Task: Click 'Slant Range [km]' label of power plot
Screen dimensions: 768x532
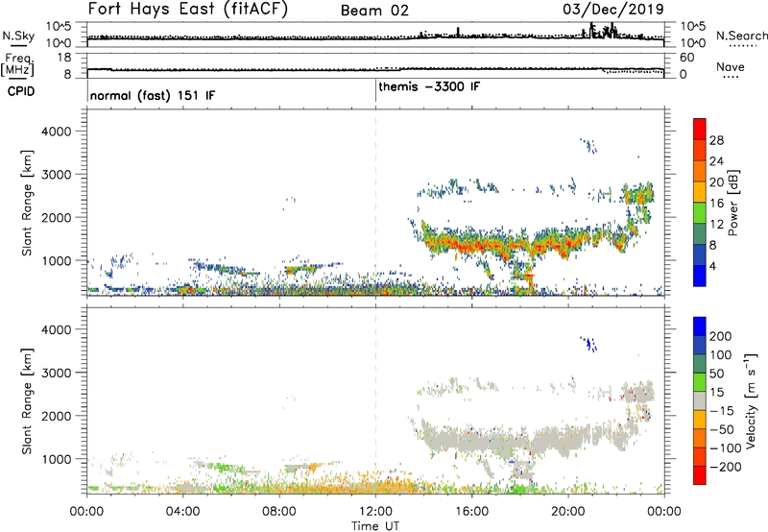Action: [x=27, y=203]
